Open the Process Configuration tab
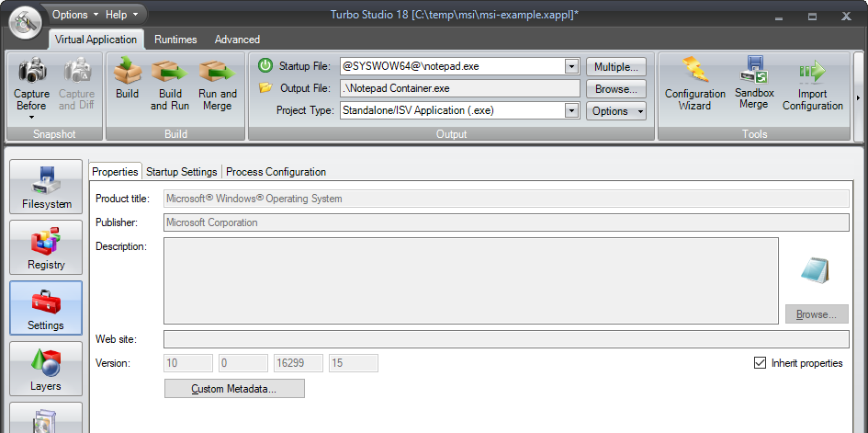 [276, 172]
